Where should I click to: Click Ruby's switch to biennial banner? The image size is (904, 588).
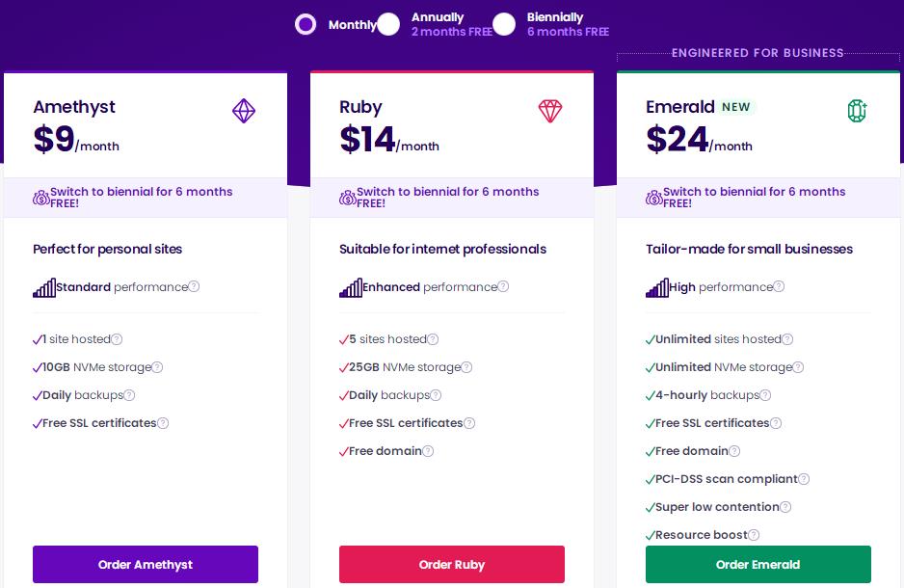(452, 198)
